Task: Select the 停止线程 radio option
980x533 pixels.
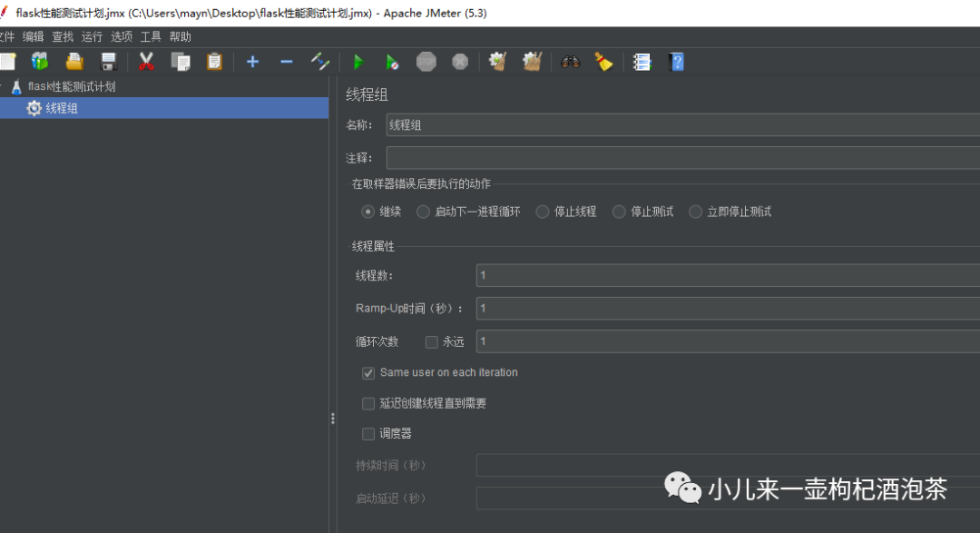Action: point(542,211)
